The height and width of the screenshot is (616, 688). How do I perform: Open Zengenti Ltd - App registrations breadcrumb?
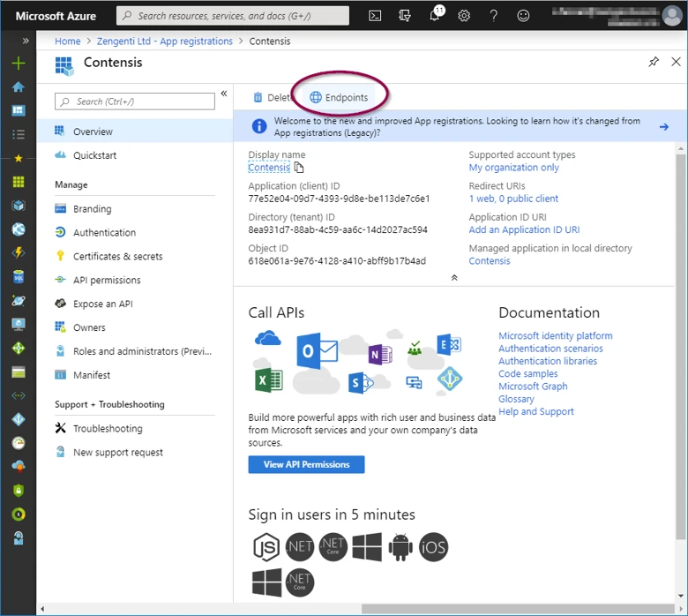[165, 41]
